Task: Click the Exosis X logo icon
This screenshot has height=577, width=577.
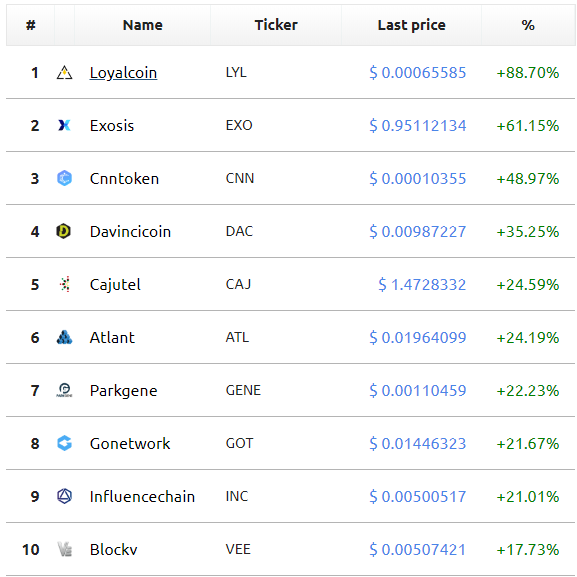Action: (64, 125)
